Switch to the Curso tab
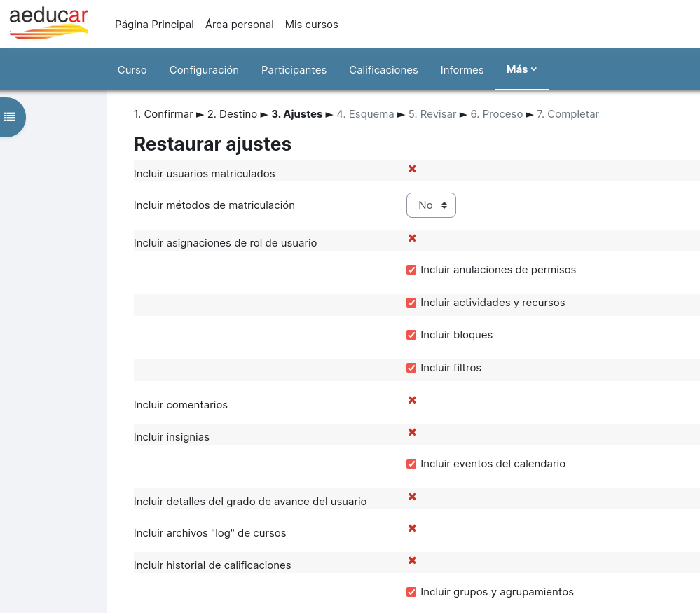The height and width of the screenshot is (613, 700). coord(132,69)
